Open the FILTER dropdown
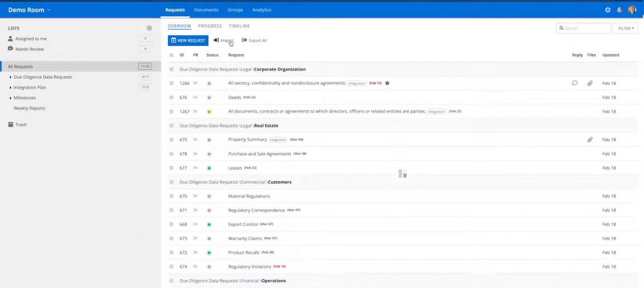 tap(626, 28)
